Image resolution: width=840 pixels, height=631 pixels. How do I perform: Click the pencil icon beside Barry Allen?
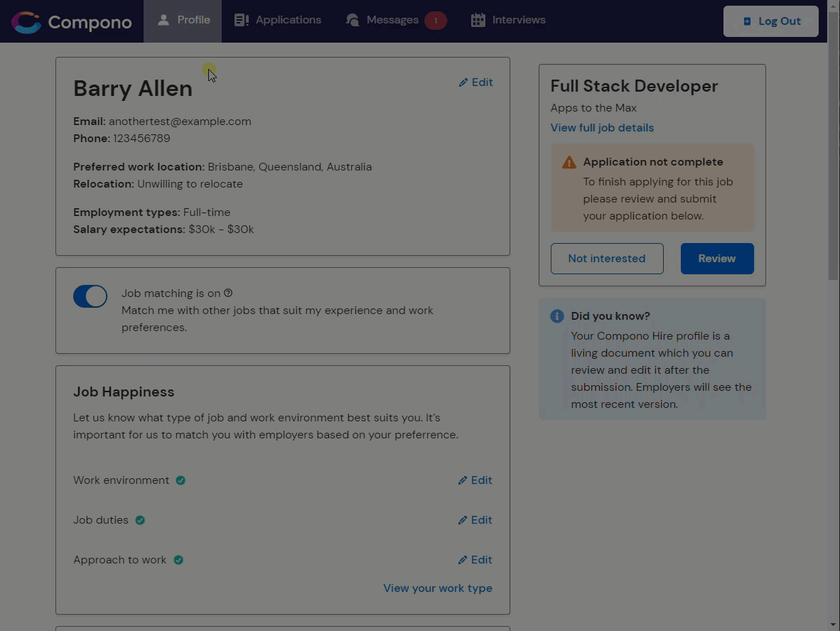(x=463, y=82)
